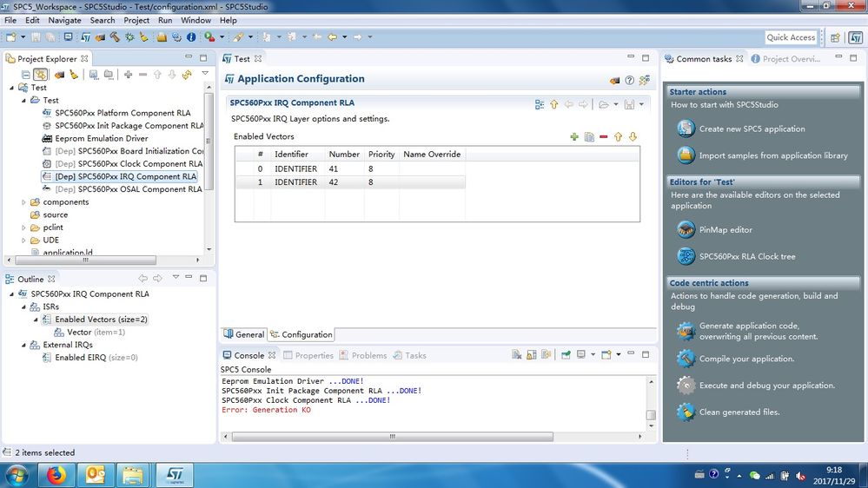The width and height of the screenshot is (868, 488).
Task: Click Number cell 41 in vectors table
Action: click(344, 168)
